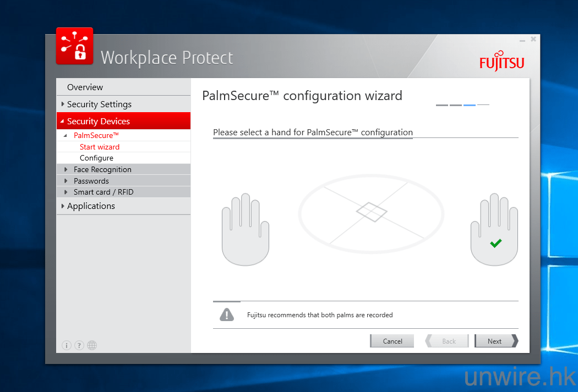This screenshot has height=392, width=578.
Task: Open help via question mark icon
Action: 79,345
